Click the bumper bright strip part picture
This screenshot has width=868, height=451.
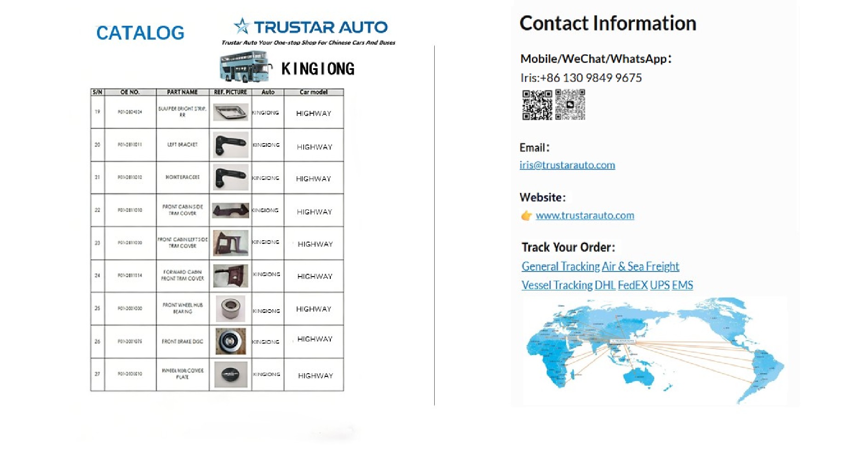[230, 112]
